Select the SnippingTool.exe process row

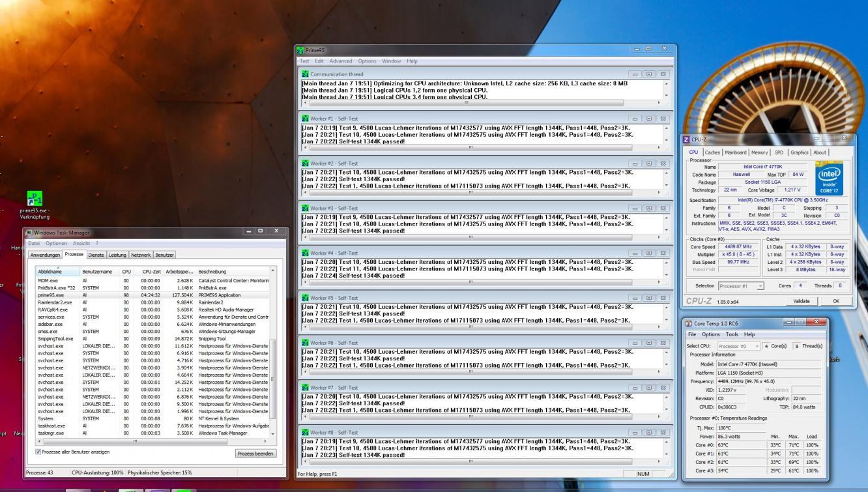point(152,338)
